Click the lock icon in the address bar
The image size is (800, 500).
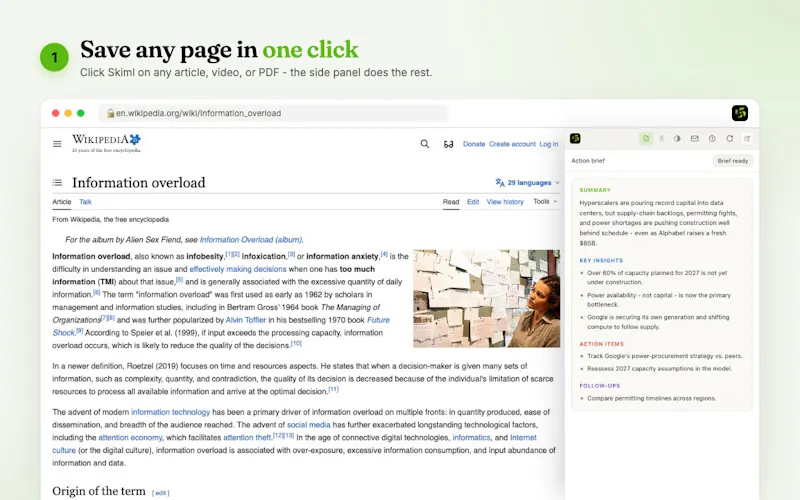[110, 113]
